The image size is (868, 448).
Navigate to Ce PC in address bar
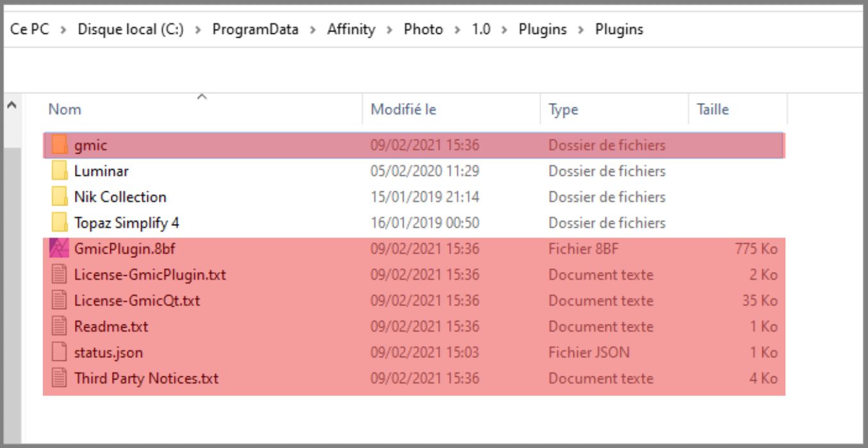(x=29, y=30)
